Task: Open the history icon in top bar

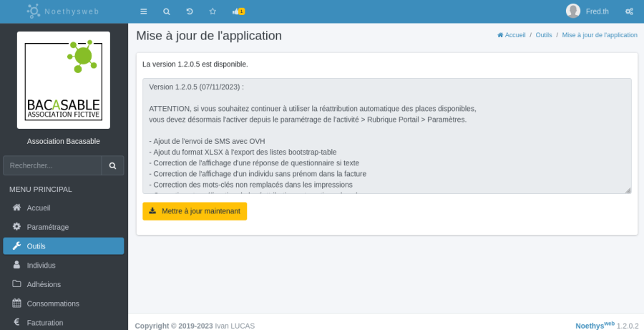Action: [x=190, y=11]
